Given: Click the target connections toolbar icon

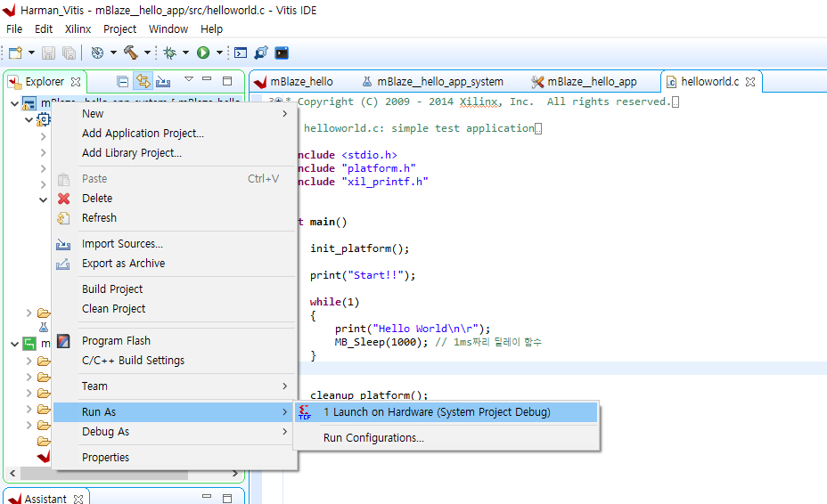Looking at the screenshot, I should point(261,53).
